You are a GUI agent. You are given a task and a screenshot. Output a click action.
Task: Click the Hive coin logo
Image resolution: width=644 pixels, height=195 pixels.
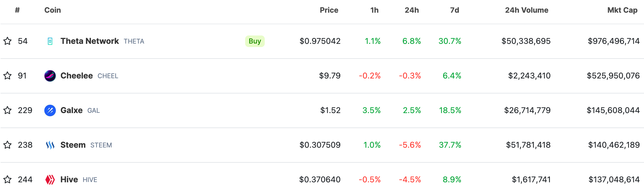pyautogui.click(x=50, y=179)
